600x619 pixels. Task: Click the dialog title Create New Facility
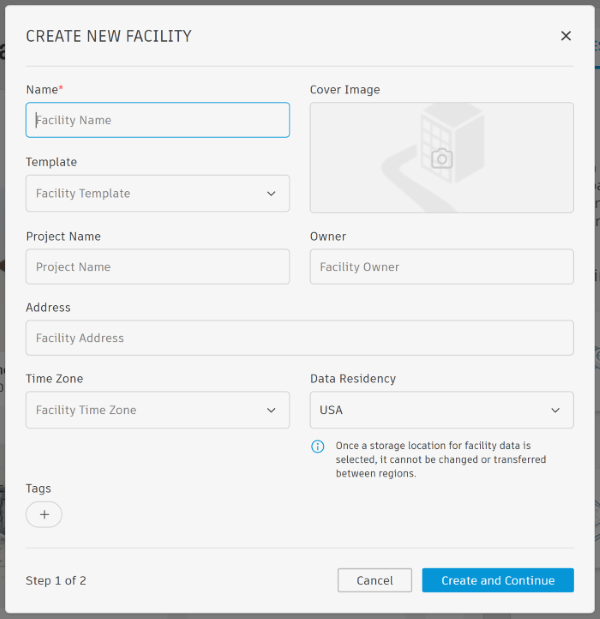109,36
